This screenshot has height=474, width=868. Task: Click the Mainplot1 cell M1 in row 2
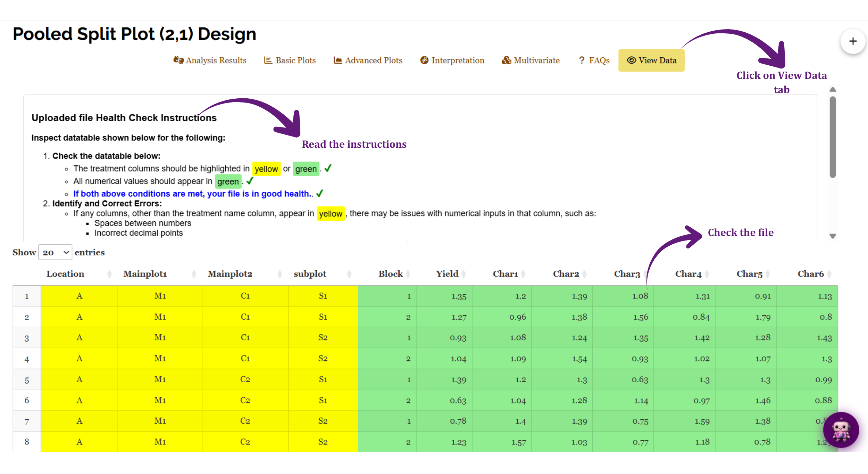160,317
